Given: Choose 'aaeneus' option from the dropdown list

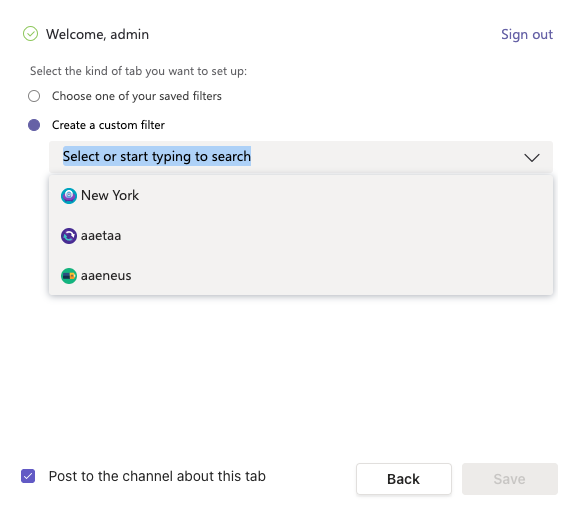Looking at the screenshot, I should (301, 276).
